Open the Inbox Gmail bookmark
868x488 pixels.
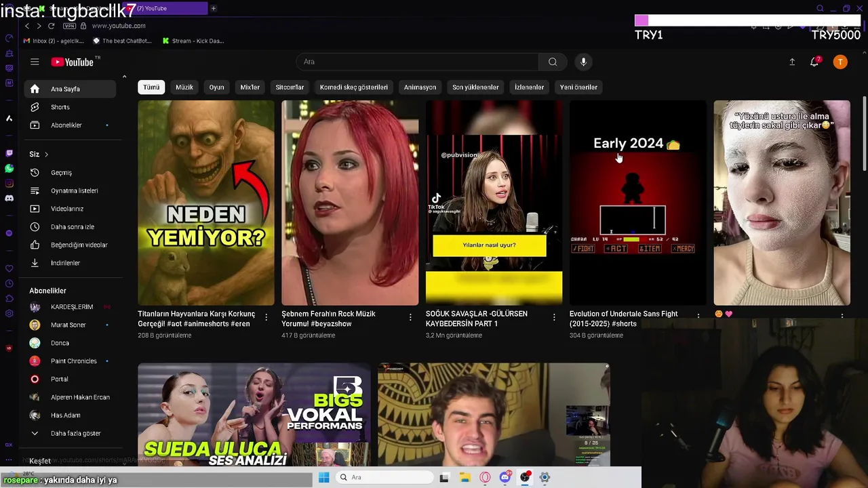(x=54, y=41)
